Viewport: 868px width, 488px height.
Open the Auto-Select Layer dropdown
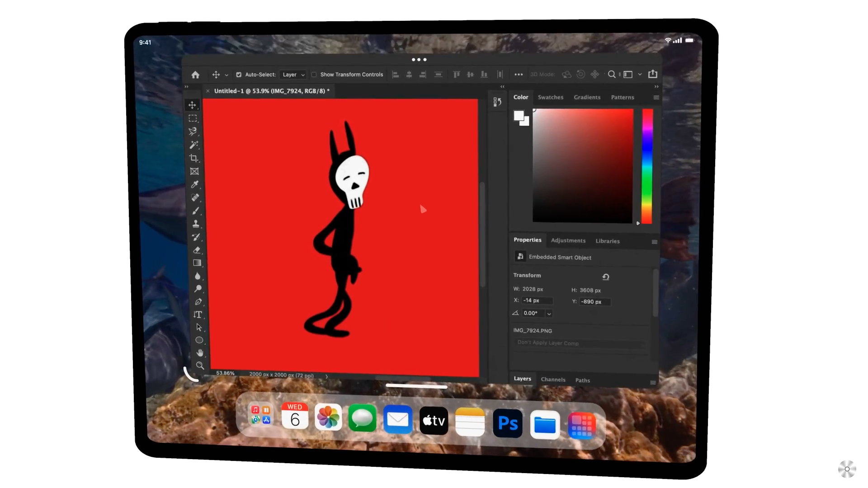[x=293, y=75]
